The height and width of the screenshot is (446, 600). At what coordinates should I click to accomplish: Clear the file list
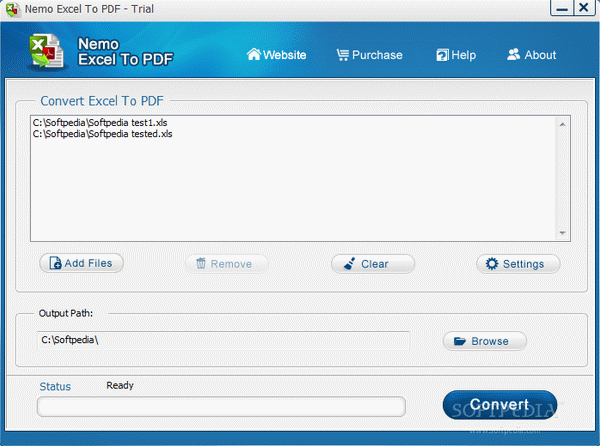[373, 264]
